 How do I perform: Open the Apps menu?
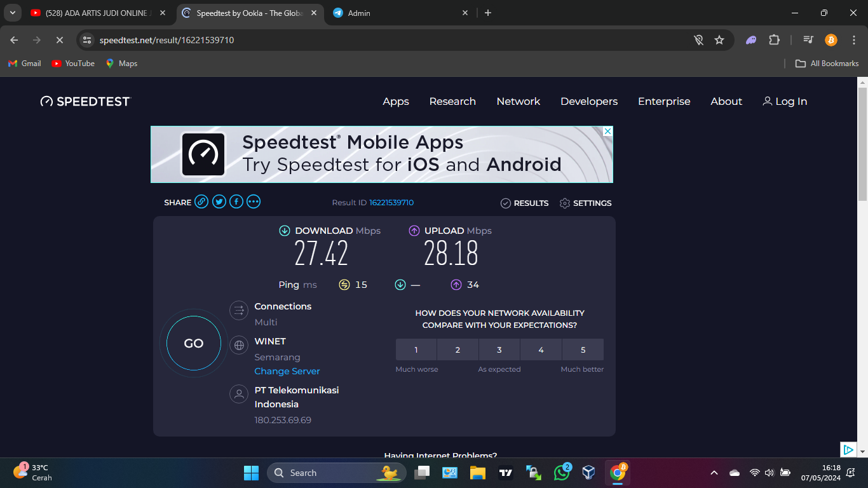point(396,102)
